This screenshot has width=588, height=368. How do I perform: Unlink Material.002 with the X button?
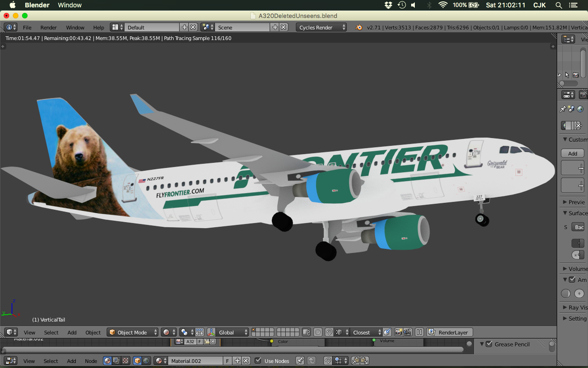[246, 361]
